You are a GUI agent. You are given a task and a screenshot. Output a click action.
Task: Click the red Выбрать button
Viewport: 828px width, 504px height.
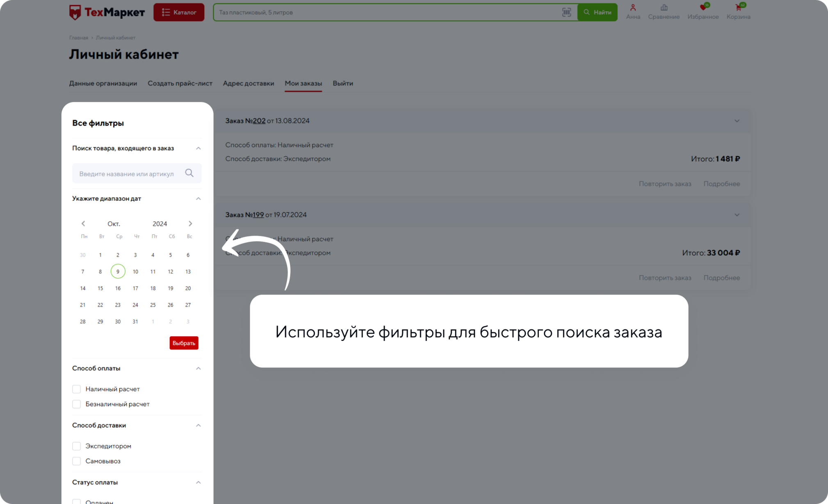coord(184,343)
